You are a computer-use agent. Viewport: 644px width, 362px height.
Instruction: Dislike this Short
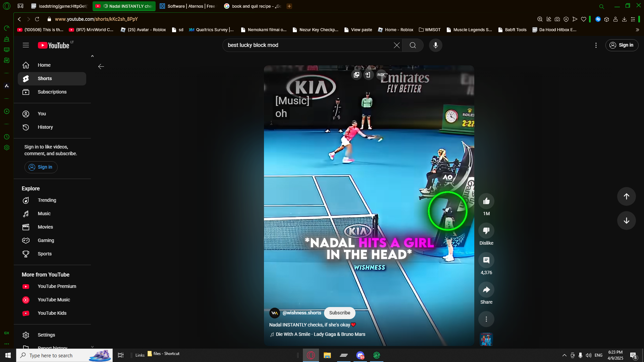[486, 231]
